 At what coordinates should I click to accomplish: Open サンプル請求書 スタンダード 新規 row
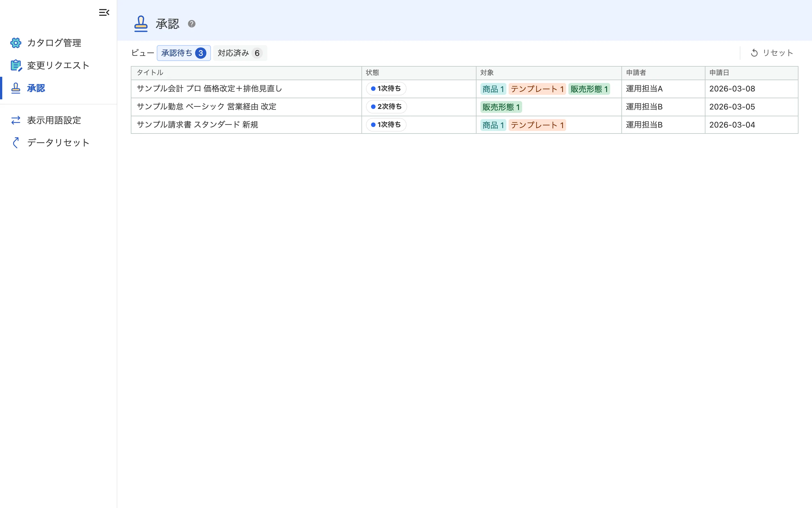point(464,125)
